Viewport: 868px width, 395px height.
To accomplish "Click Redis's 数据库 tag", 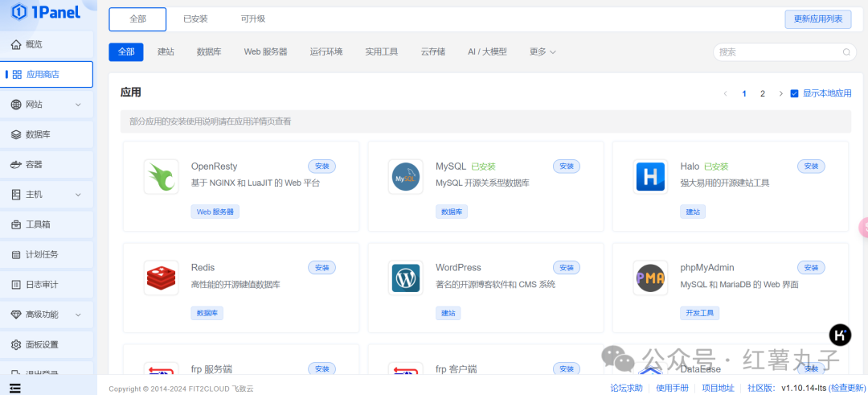I will [207, 313].
